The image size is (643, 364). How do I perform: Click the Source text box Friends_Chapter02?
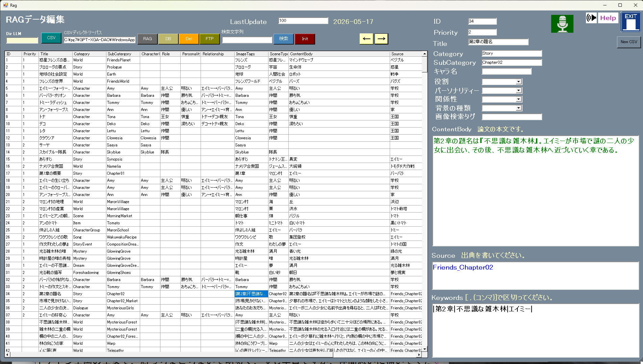536,276
